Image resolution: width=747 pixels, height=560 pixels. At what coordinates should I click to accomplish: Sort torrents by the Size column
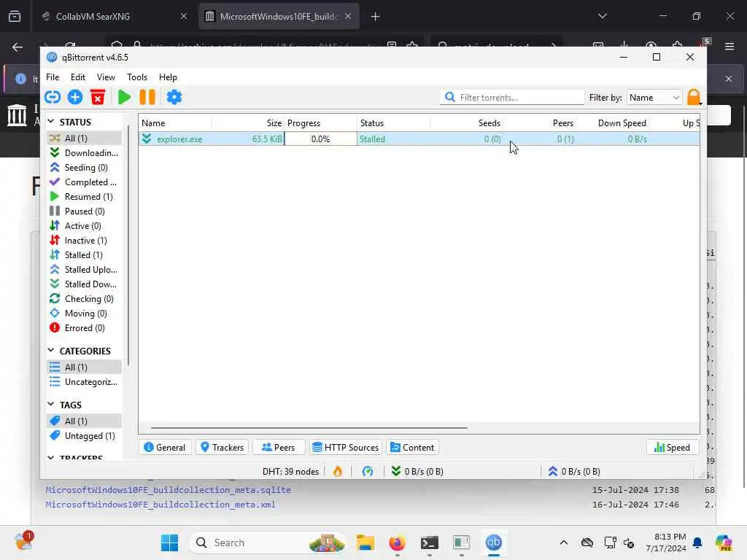coord(248,122)
